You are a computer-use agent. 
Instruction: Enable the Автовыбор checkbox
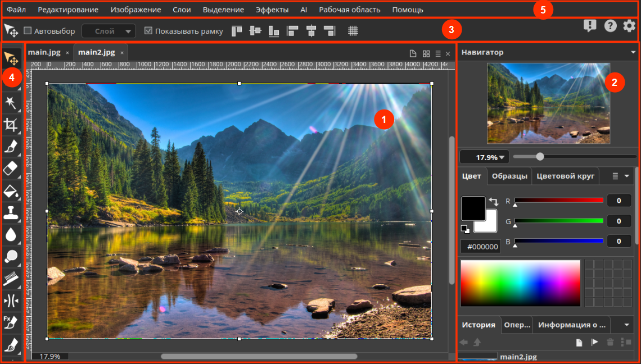(28, 31)
